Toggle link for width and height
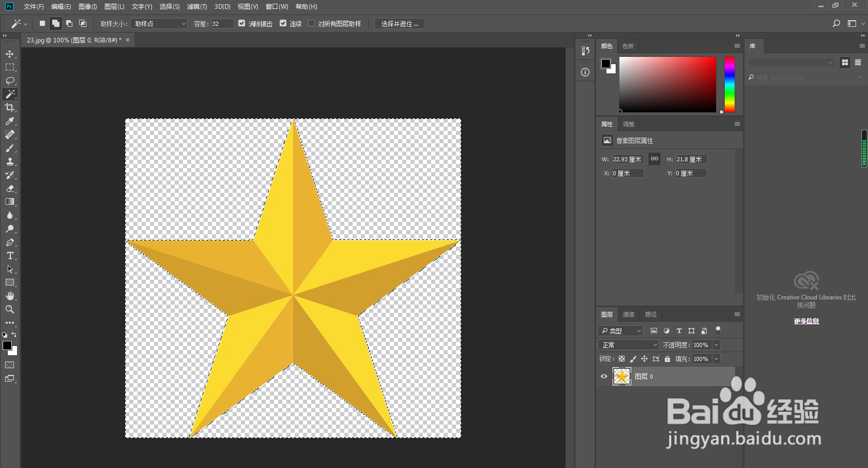The image size is (868, 468). pyautogui.click(x=654, y=159)
